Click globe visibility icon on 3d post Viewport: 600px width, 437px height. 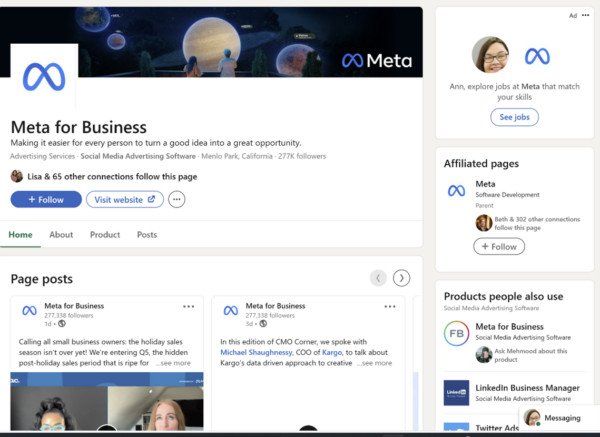pyautogui.click(x=263, y=324)
